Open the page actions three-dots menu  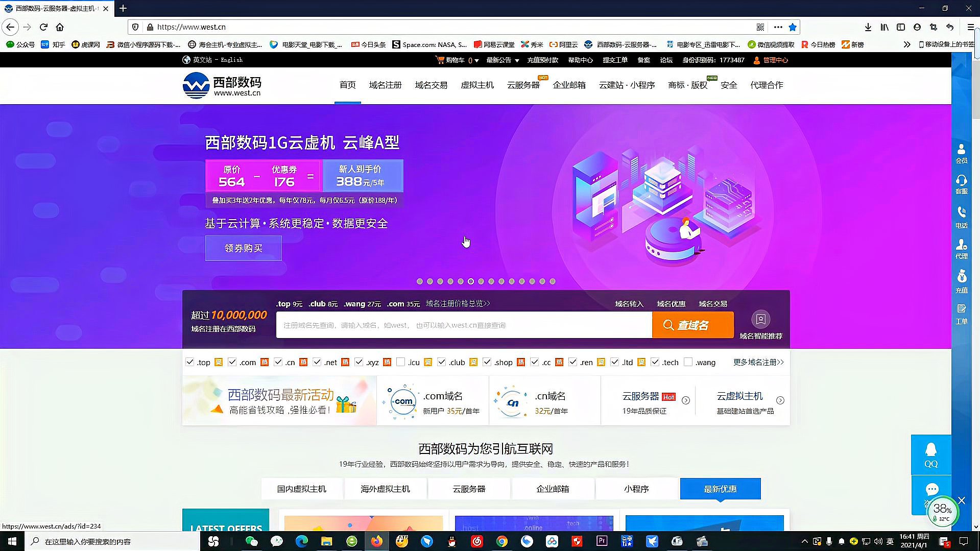[778, 27]
